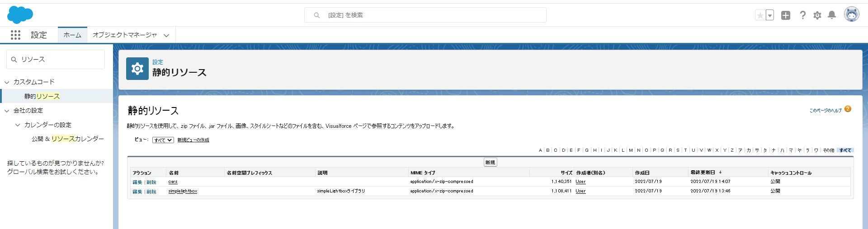
Task: Click the quick find box with リソース
Action: 56,59
